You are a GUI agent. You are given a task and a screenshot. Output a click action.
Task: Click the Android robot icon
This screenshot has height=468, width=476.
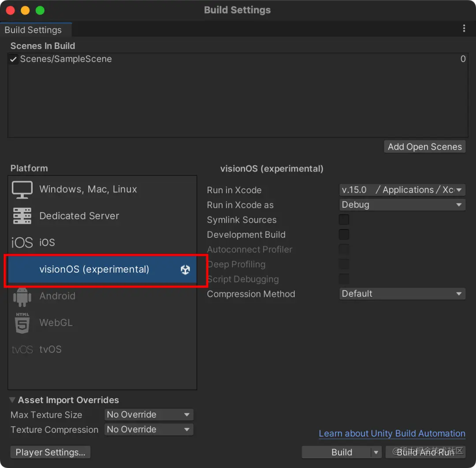tap(22, 296)
